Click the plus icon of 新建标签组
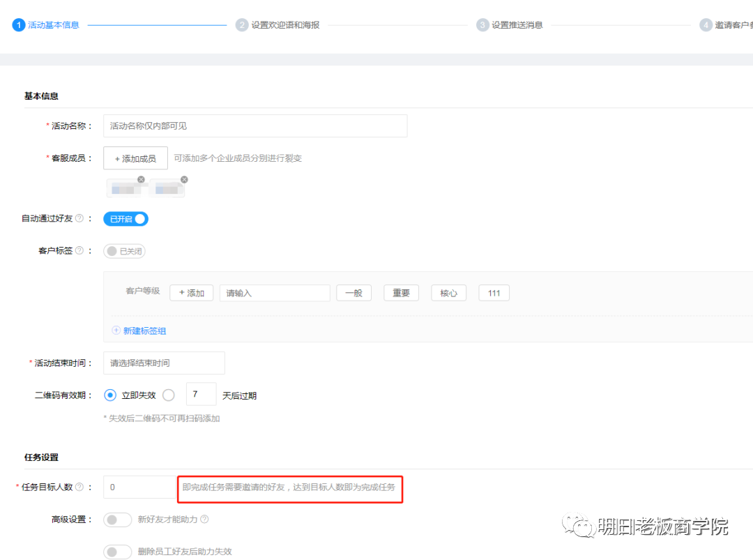The width and height of the screenshot is (753, 560). coord(116,331)
